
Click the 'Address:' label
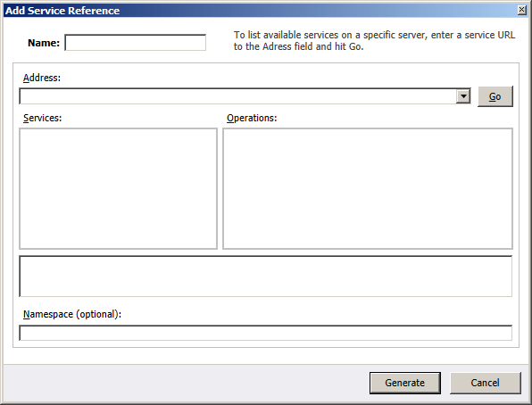(x=42, y=78)
